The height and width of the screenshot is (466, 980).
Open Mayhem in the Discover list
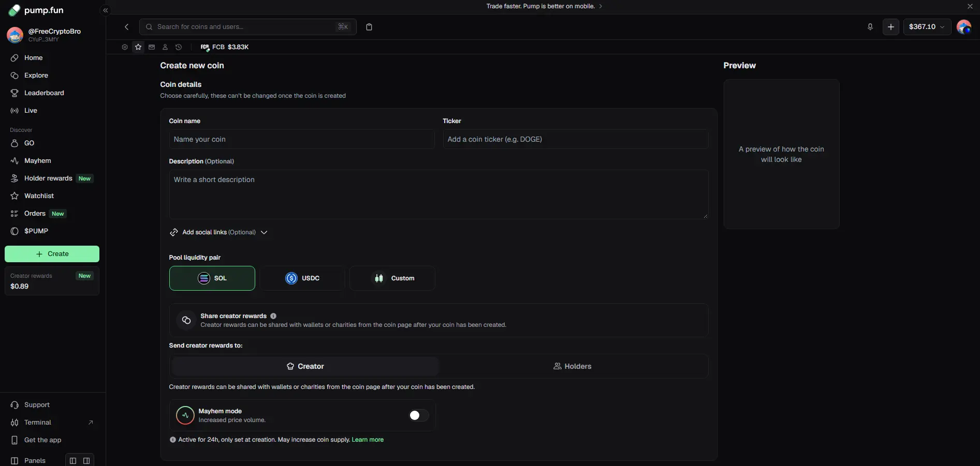click(52, 161)
